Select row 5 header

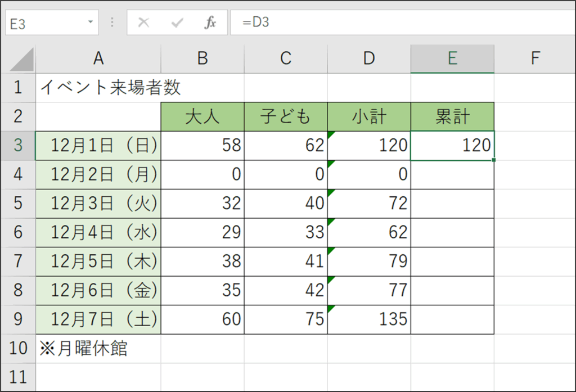pyautogui.click(x=18, y=204)
